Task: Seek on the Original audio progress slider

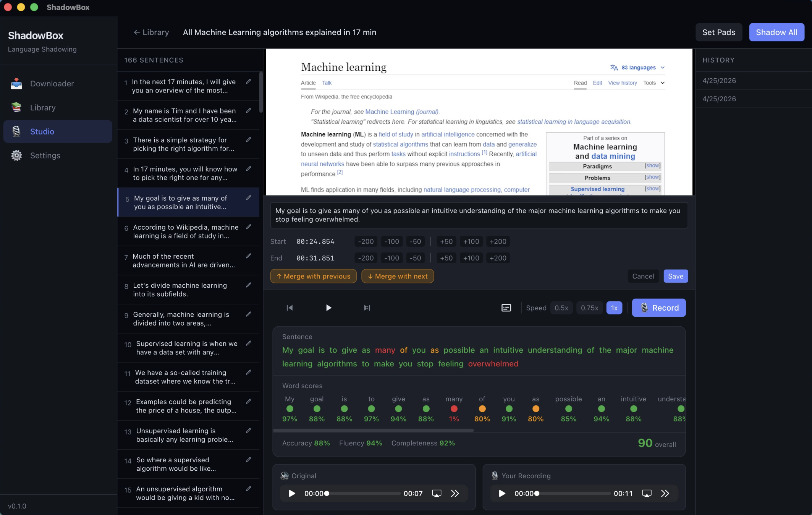Action: pyautogui.click(x=363, y=494)
